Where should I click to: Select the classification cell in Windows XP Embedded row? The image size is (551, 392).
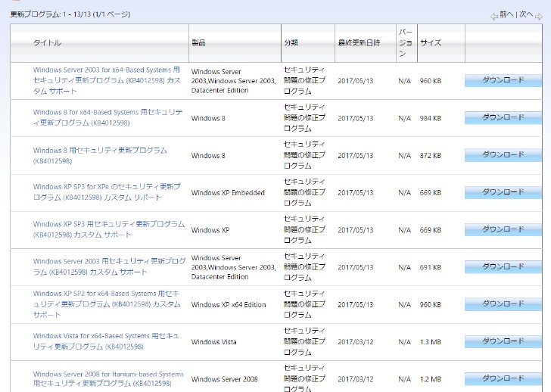304,192
